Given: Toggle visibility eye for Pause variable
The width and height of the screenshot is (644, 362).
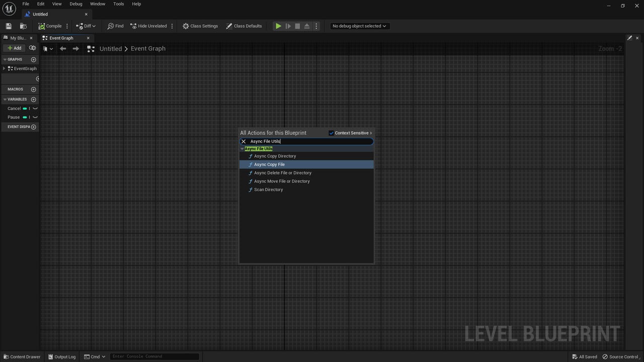Looking at the screenshot, I should 35,117.
